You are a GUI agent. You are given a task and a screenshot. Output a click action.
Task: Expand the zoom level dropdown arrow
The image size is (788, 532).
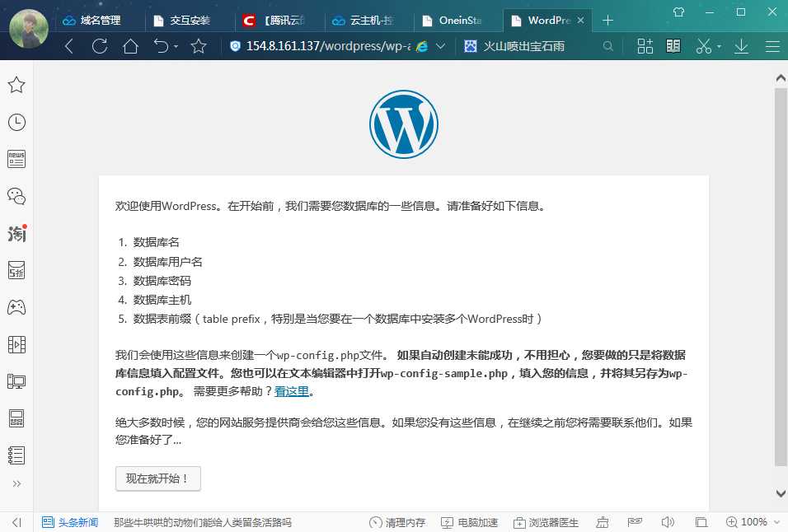(x=777, y=522)
